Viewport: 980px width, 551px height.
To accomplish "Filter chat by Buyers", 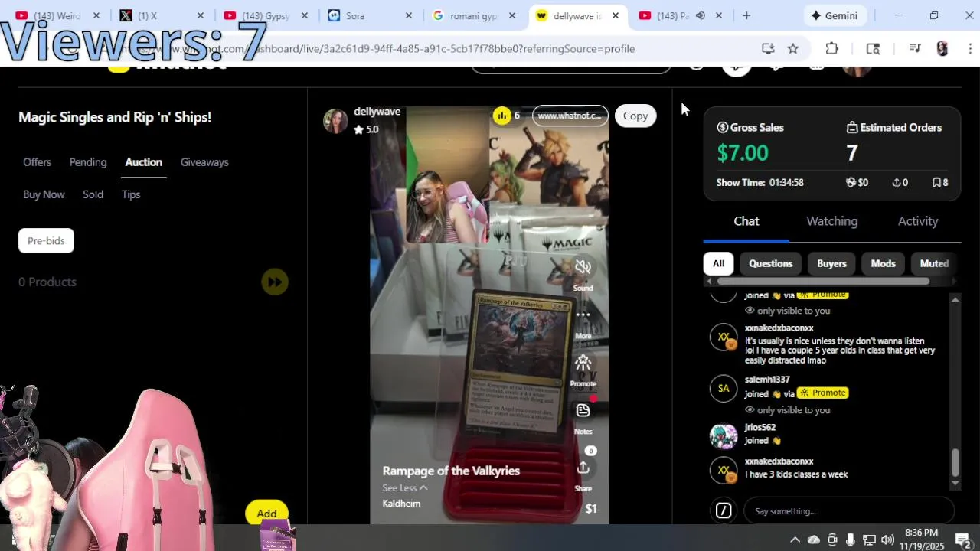I will tap(831, 263).
